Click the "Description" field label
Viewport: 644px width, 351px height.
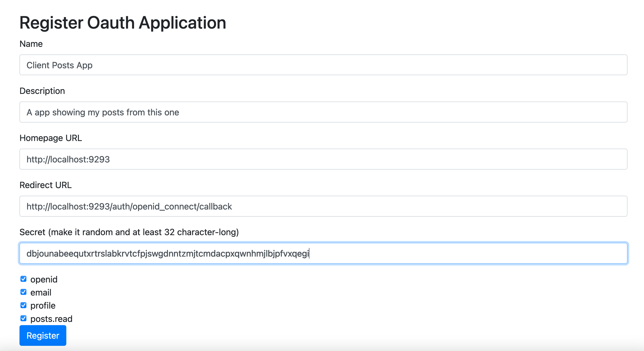pyautogui.click(x=42, y=91)
